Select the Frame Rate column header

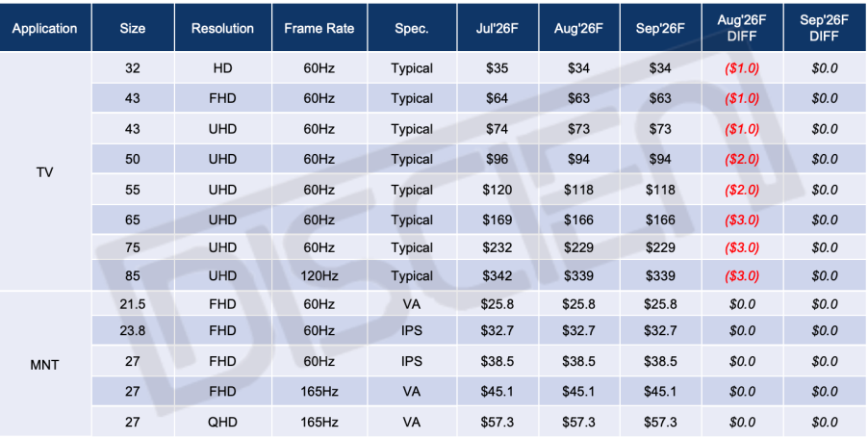point(319,28)
